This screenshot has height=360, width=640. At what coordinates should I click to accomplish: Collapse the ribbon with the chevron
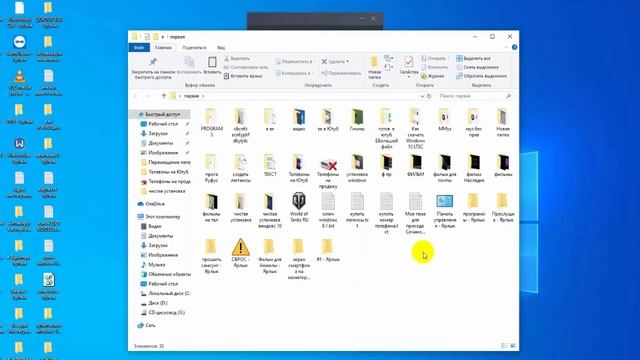pyautogui.click(x=506, y=47)
